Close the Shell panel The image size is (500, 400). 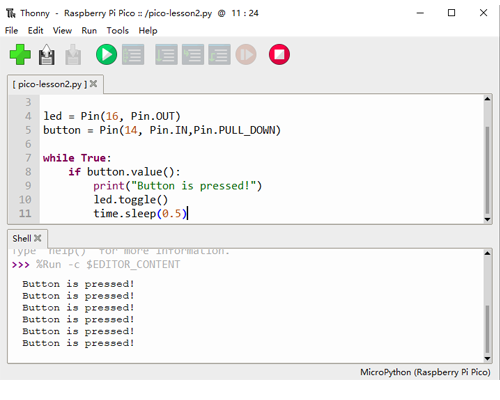[38, 238]
